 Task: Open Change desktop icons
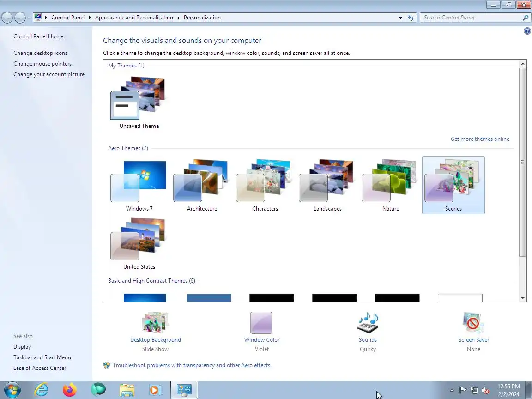click(x=40, y=53)
